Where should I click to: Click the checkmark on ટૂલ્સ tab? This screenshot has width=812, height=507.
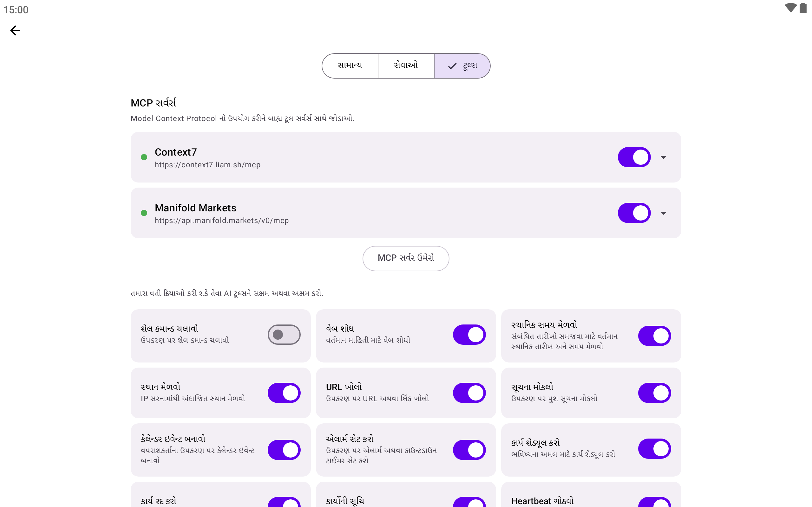coord(452,66)
